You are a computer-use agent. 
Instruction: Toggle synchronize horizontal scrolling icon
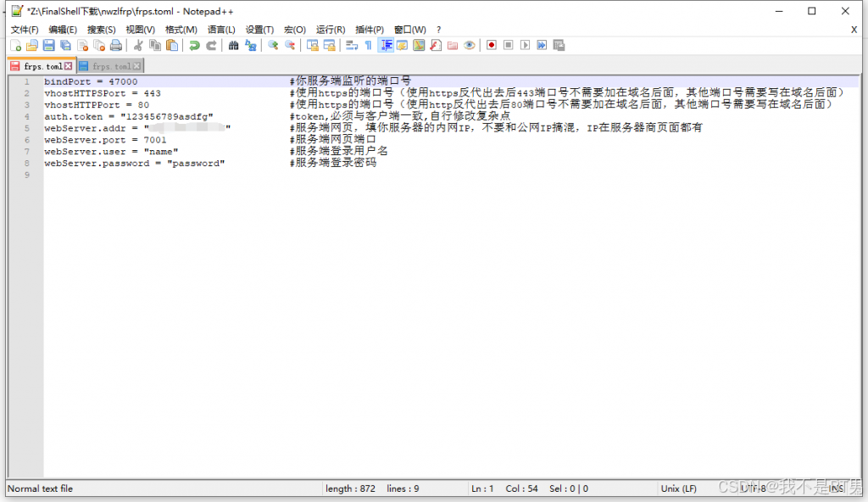coord(330,46)
